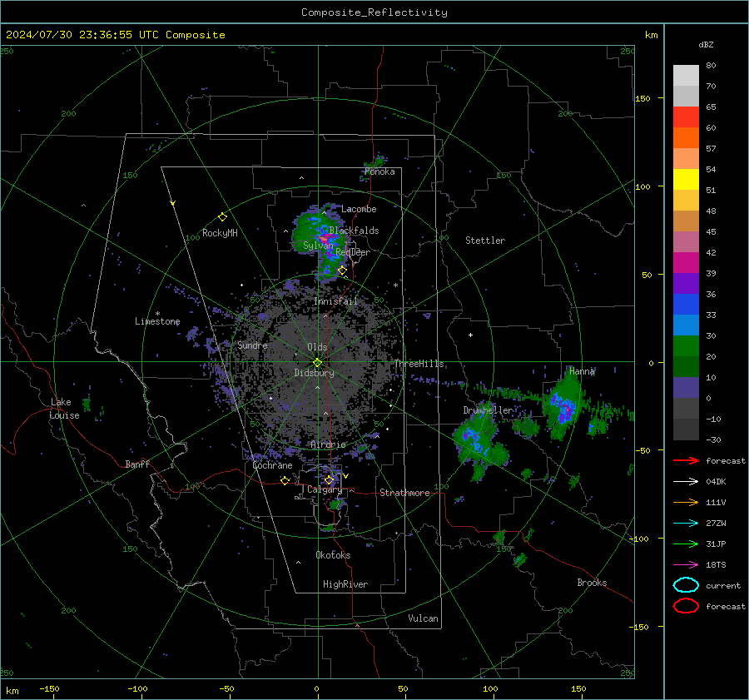
Task: Click the Composite_Reflectivity title text
Action: (x=374, y=12)
